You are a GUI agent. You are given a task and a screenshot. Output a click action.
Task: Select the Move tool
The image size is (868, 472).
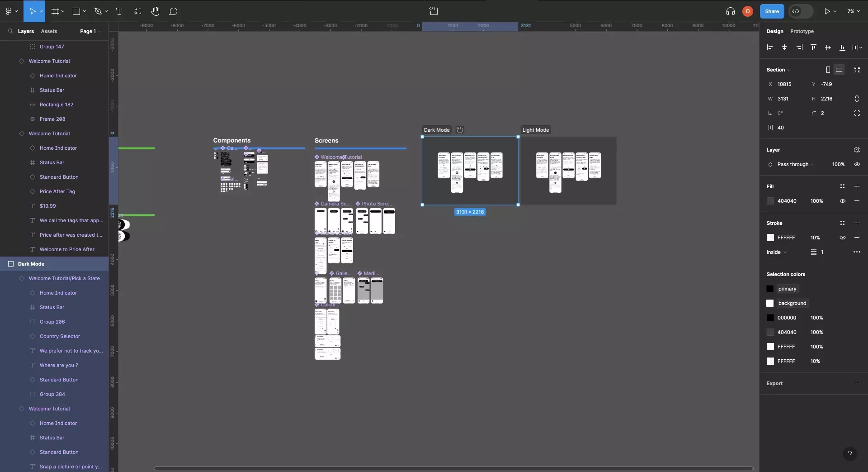pos(33,11)
